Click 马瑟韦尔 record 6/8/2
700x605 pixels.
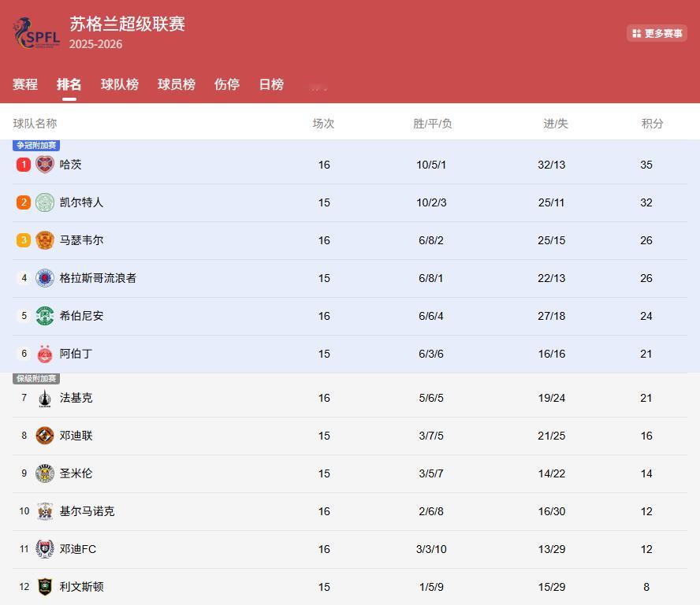[431, 240]
